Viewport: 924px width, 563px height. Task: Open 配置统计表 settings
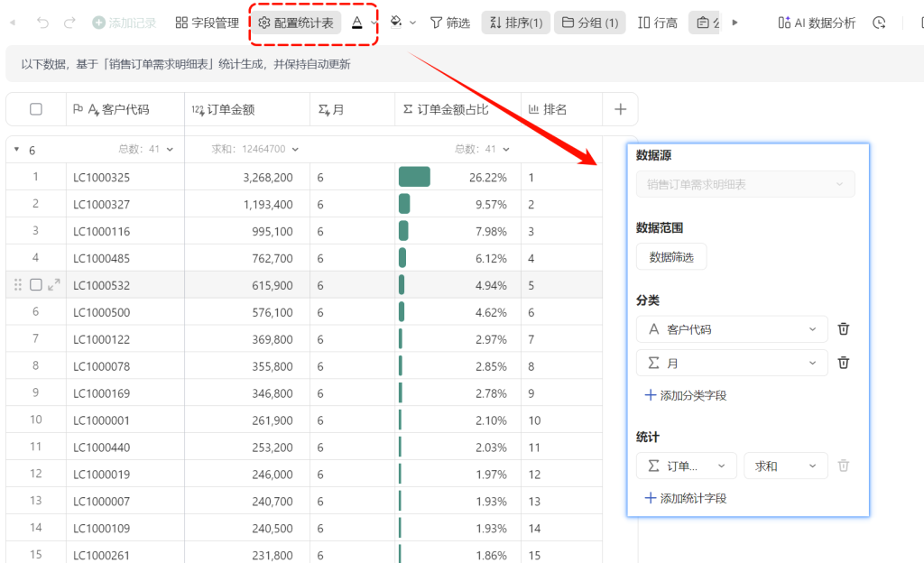coord(296,23)
